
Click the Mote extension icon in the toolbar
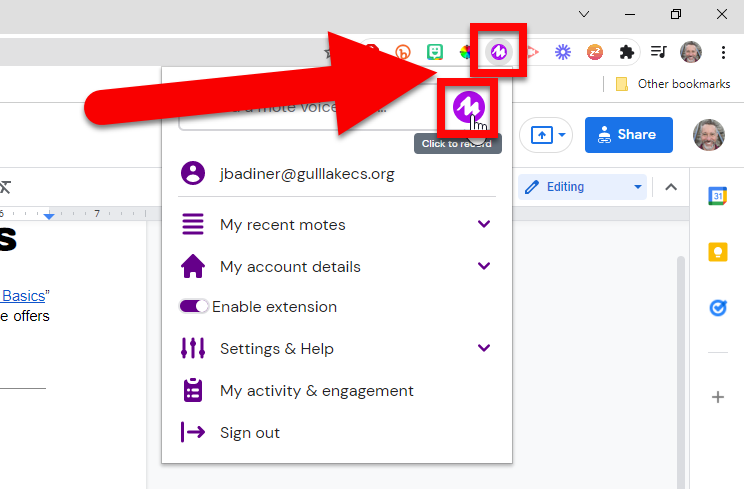point(499,52)
